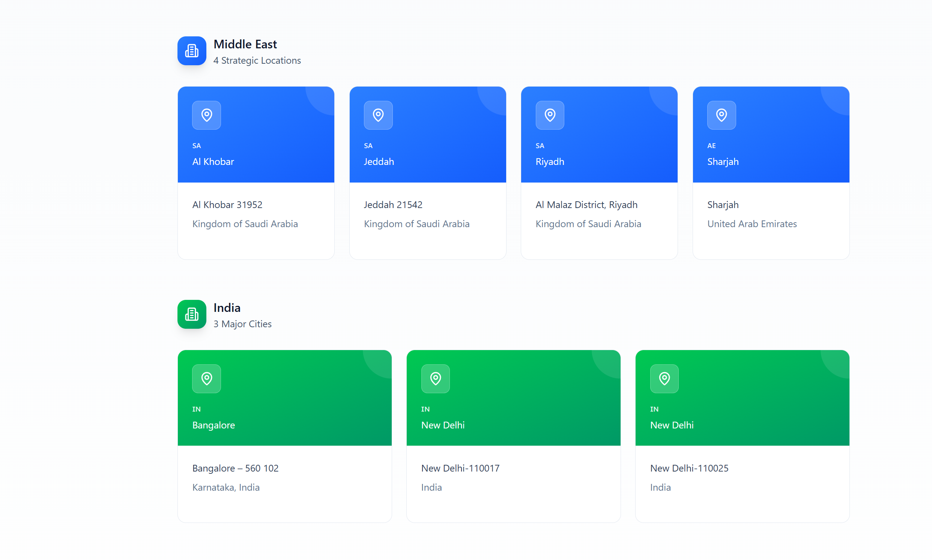Select the India section heading
Image resolution: width=932 pixels, height=560 pixels.
pyautogui.click(x=227, y=307)
